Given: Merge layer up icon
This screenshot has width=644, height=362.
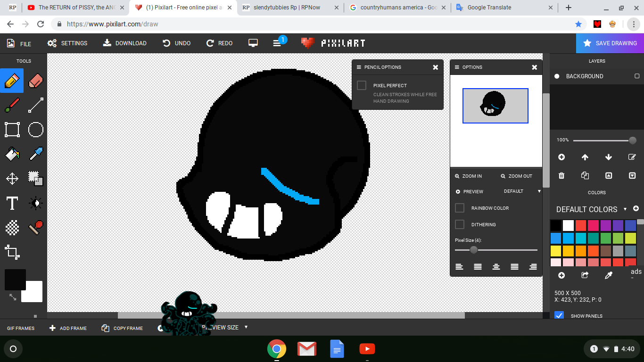Looking at the screenshot, I should [x=609, y=175].
